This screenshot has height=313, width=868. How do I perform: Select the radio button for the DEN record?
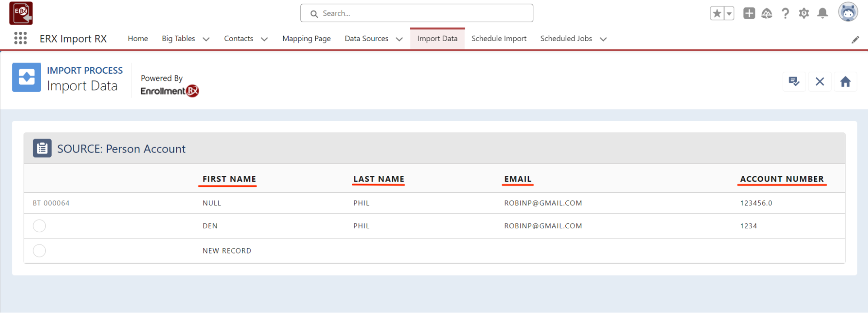click(x=40, y=226)
